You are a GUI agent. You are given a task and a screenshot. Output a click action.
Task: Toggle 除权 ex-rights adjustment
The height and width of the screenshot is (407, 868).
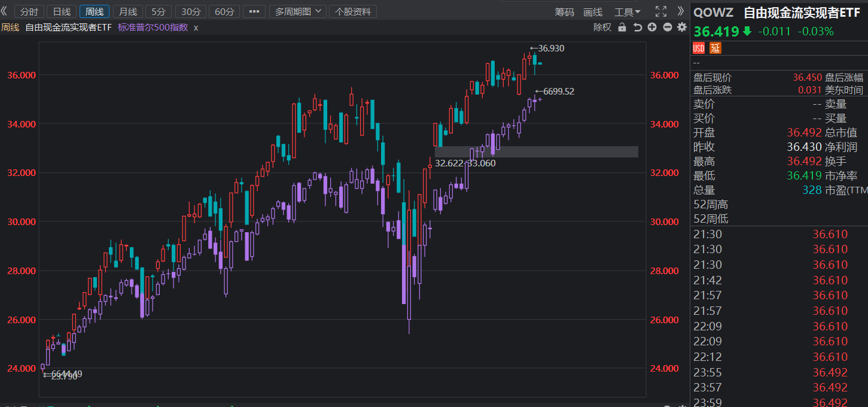pos(602,27)
